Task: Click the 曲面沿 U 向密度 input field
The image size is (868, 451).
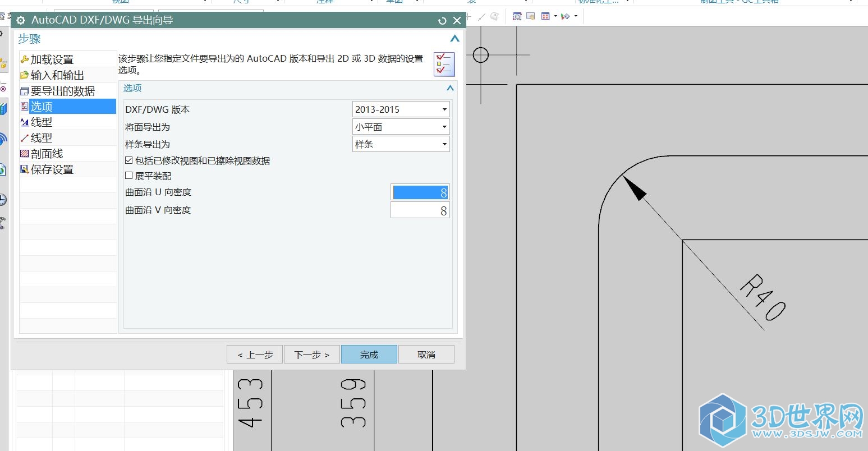Action: coord(420,192)
